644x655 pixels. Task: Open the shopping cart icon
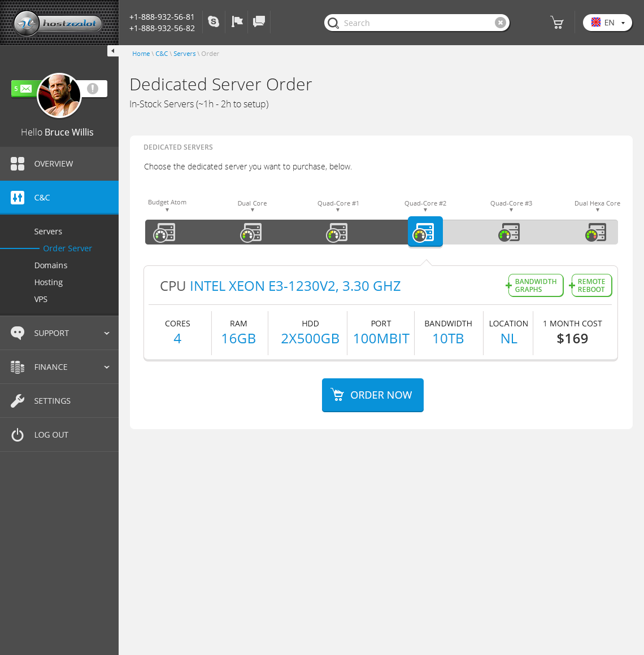[x=556, y=23]
